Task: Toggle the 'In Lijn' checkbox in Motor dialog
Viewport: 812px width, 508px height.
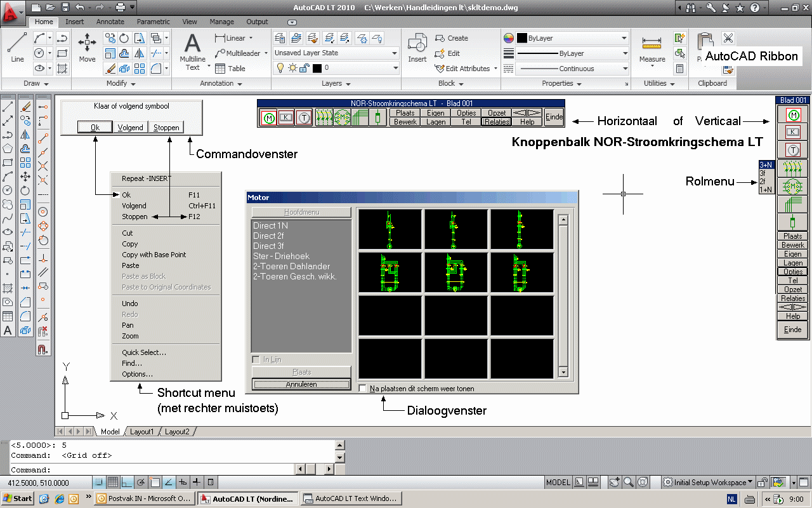Action: click(x=256, y=359)
